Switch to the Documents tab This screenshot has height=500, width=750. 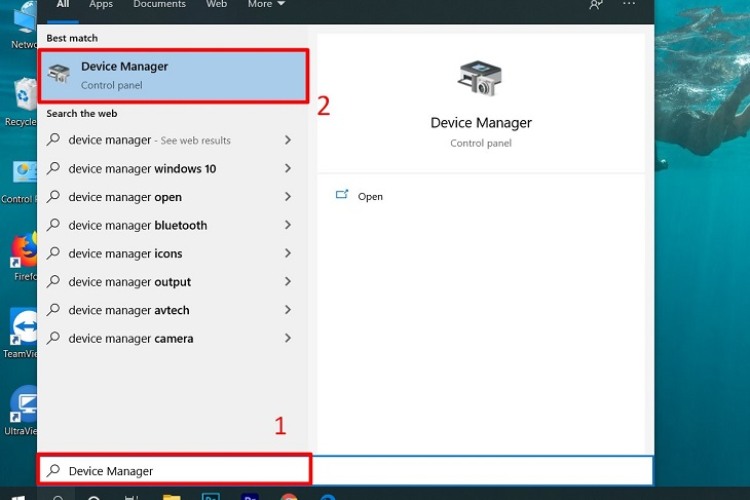159,5
